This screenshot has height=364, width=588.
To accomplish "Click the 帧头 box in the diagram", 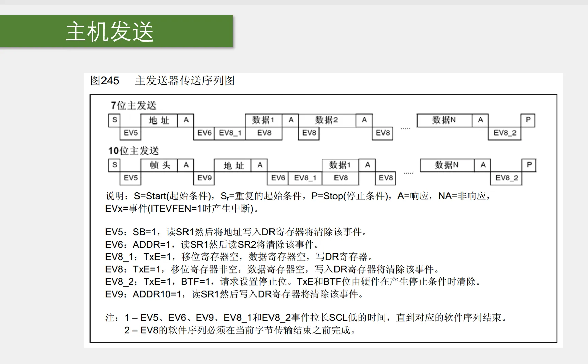I will pyautogui.click(x=159, y=165).
